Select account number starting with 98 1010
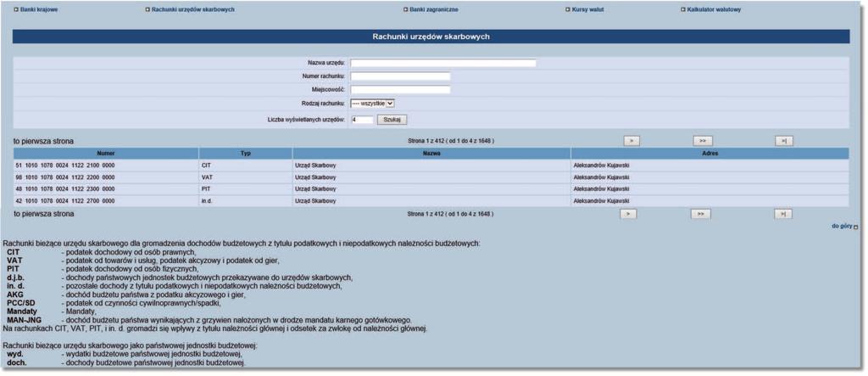The image size is (868, 376). click(65, 177)
